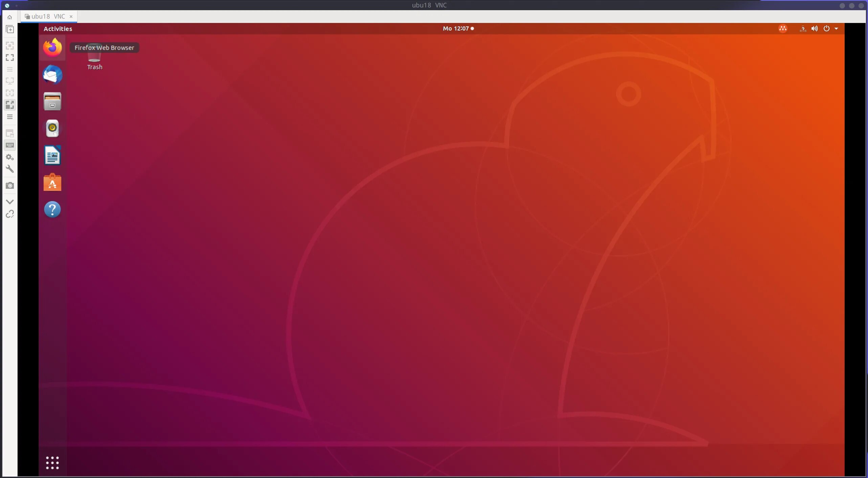Toggle fullscreen mode in Remmina toolbar
Viewport: 868px width, 478px height.
10,58
